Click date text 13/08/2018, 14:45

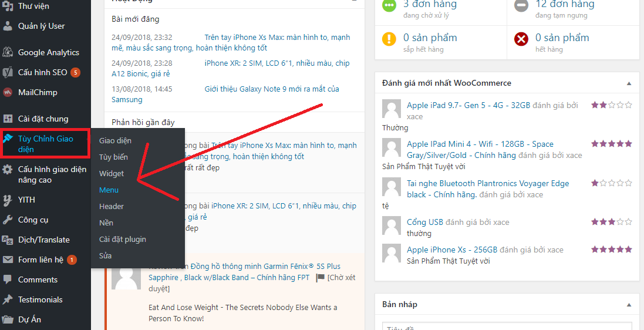[142, 89]
